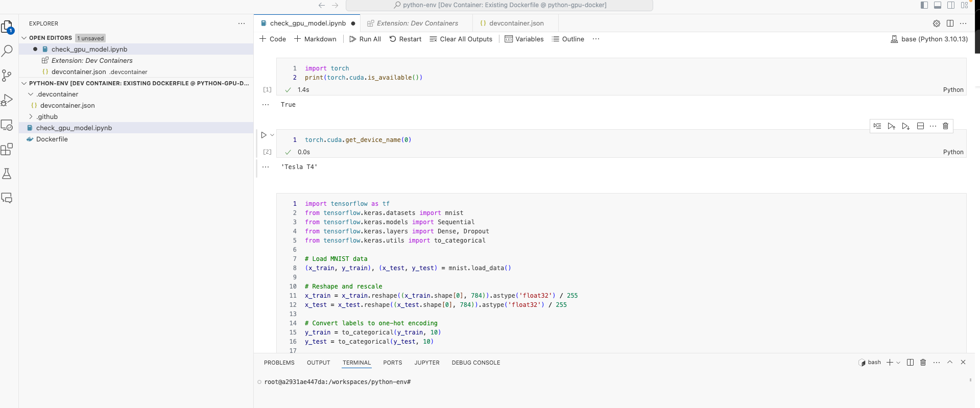980x408 pixels.
Task: Restart the notebook kernel
Action: 405,39
